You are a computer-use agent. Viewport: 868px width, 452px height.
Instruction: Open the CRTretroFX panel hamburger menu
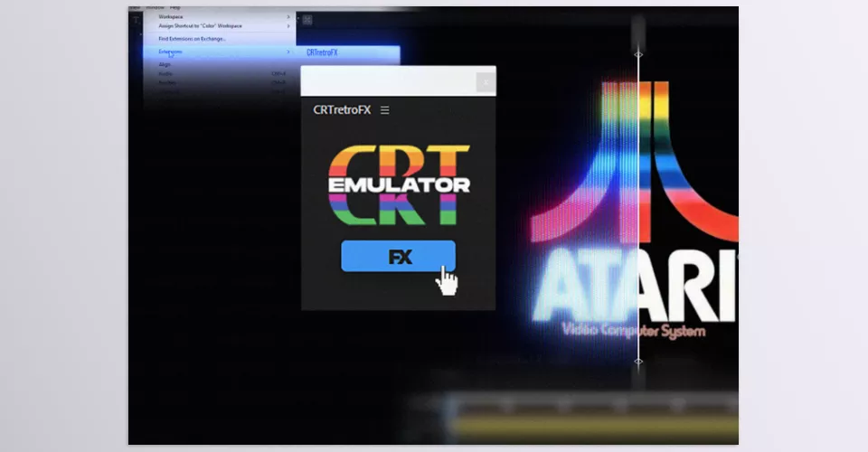pyautogui.click(x=385, y=110)
